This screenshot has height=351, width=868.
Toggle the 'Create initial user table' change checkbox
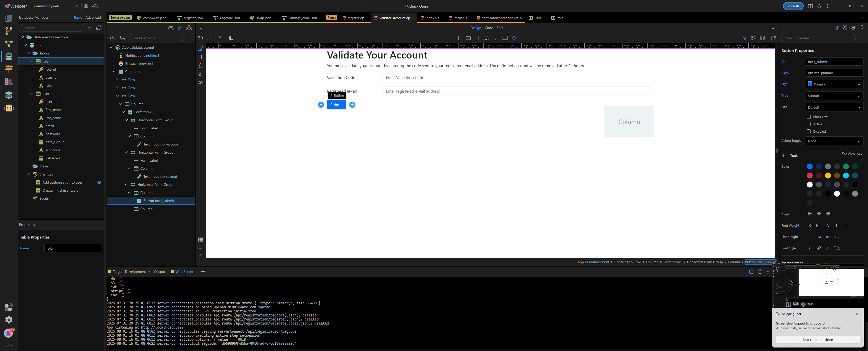(38, 190)
